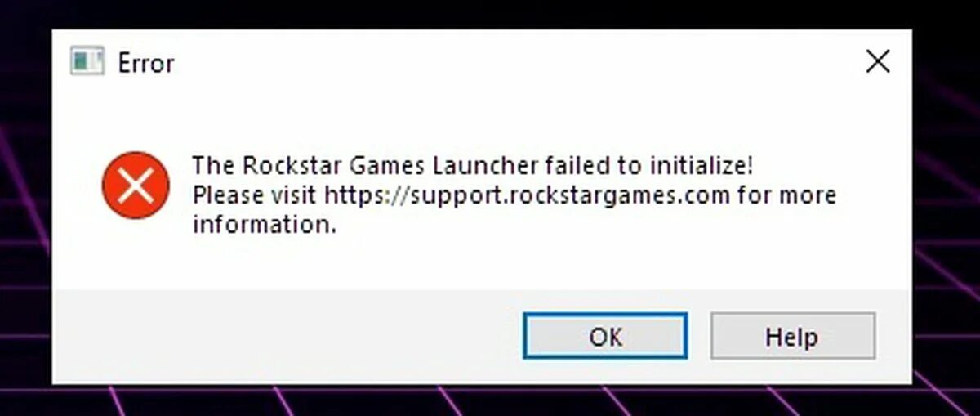980x416 pixels.
Task: Click the OK button
Action: pyautogui.click(x=605, y=336)
